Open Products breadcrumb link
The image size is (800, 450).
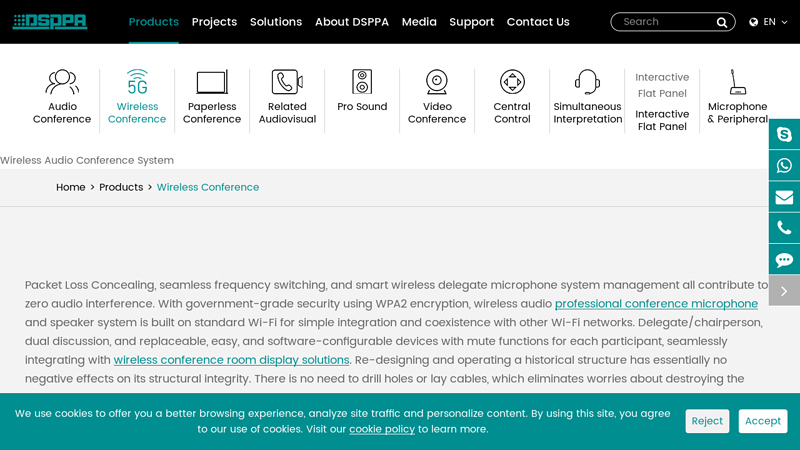coord(121,187)
